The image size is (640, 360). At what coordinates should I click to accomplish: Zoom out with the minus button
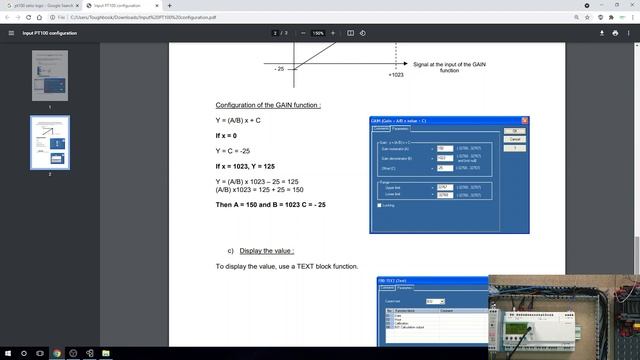(x=303, y=33)
